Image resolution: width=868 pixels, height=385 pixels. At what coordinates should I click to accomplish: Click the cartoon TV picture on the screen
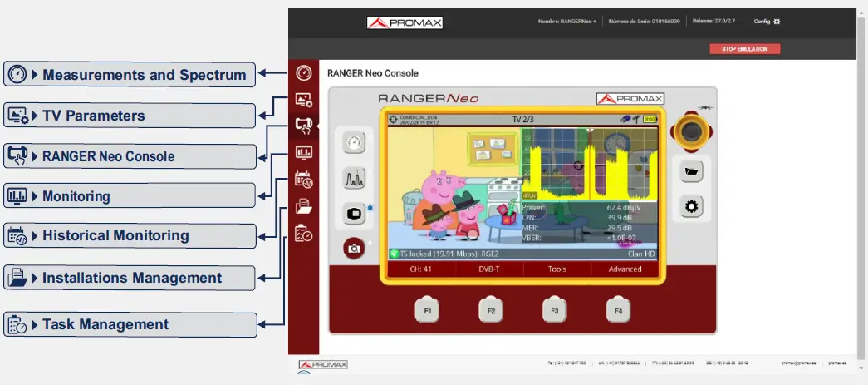point(454,189)
